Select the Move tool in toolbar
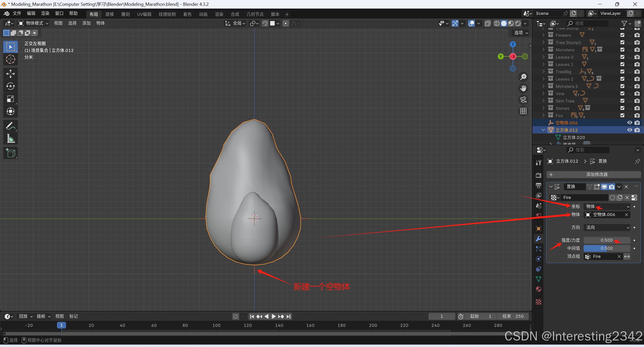The width and height of the screenshot is (644, 347). (10, 74)
